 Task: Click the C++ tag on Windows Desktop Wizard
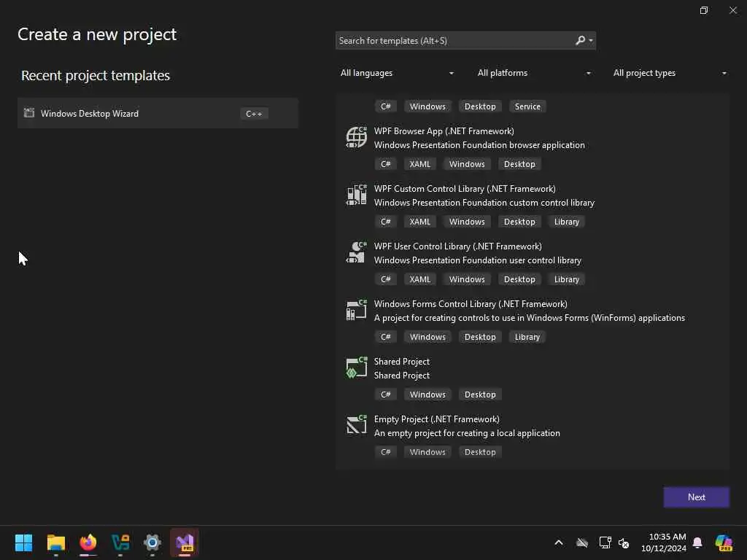254,113
